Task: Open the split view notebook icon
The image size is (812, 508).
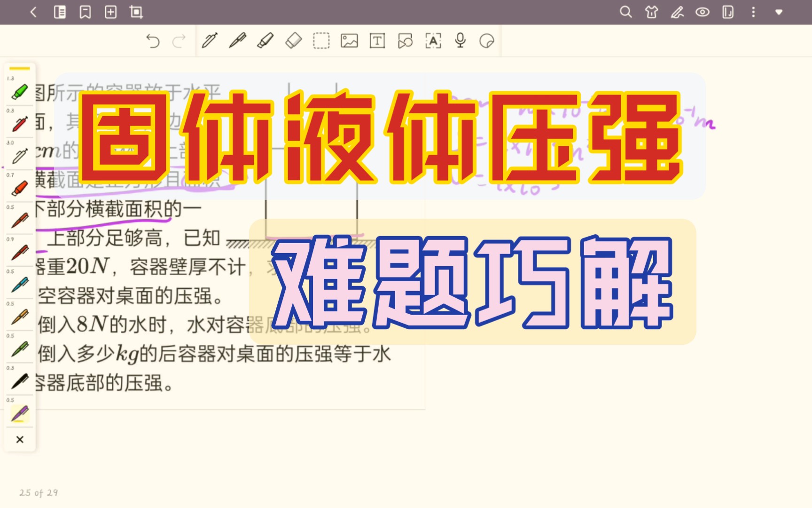Action: [x=728, y=12]
